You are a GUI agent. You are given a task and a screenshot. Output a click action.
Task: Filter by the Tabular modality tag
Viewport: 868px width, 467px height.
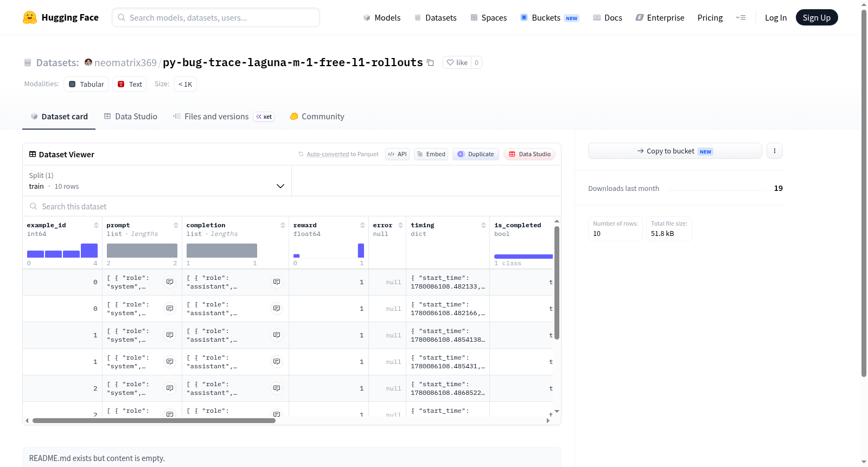click(86, 84)
